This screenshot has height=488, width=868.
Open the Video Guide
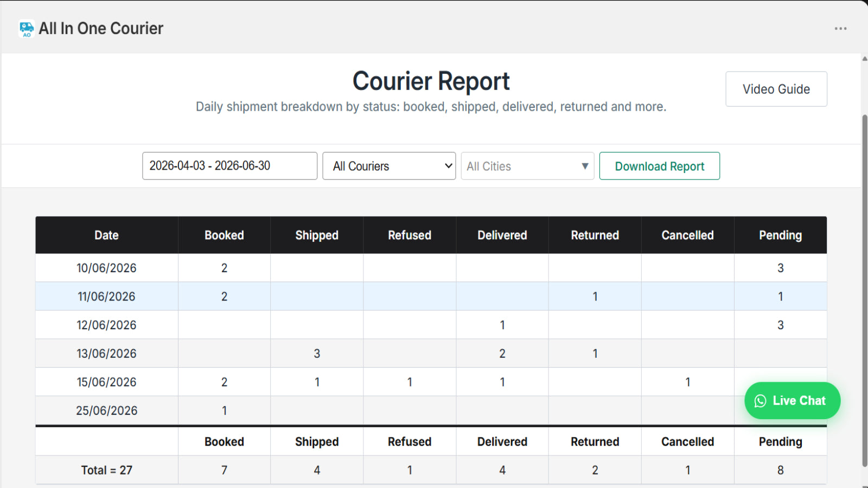(776, 89)
